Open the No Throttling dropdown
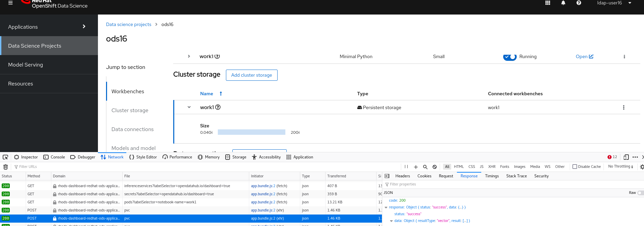The width and height of the screenshot is (644, 226). pos(620,167)
